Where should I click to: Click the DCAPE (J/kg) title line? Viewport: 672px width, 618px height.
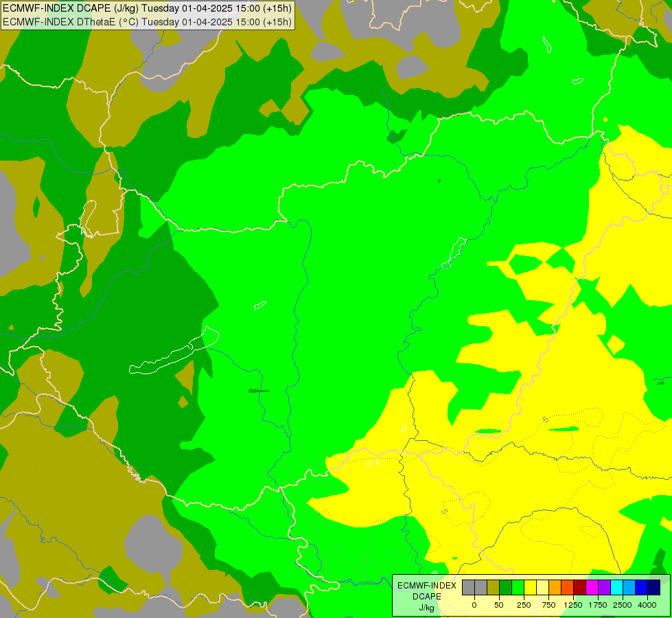point(147,8)
